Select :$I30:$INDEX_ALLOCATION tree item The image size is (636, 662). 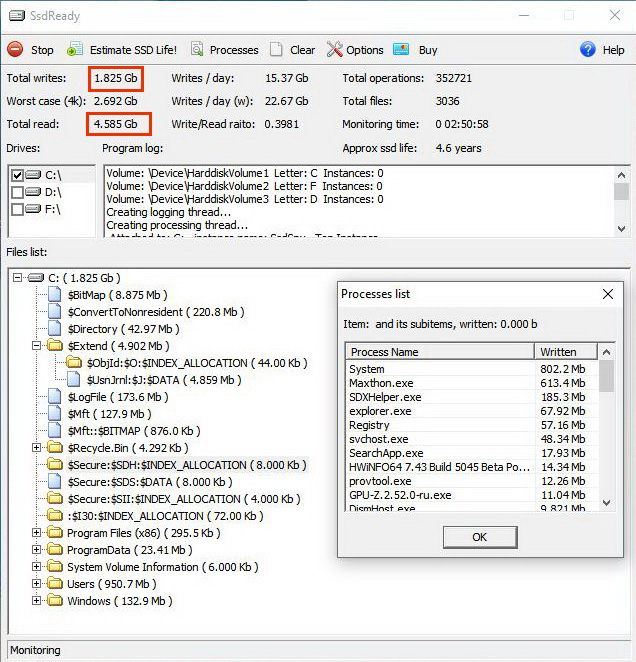165,516
